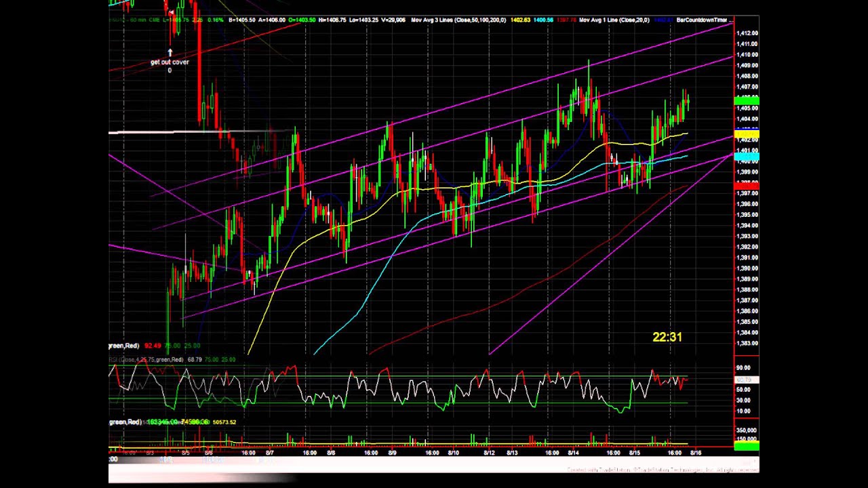
Task: Click the 1,412.00 price axis label
Action: point(748,33)
